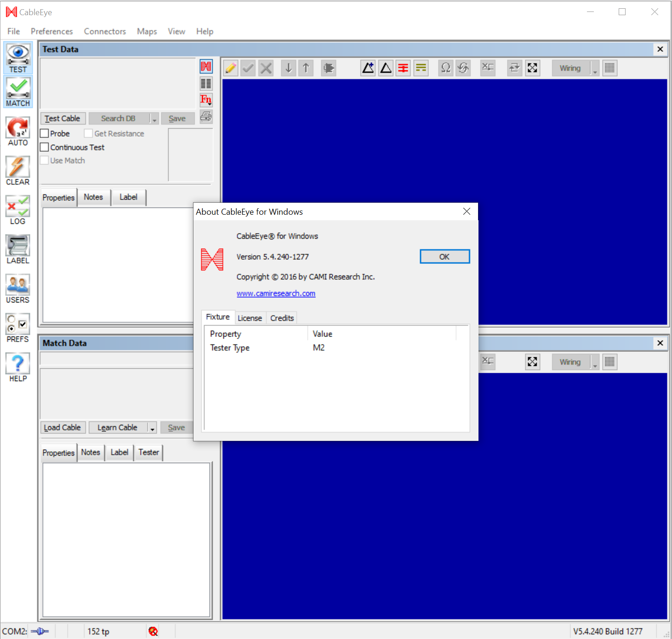Click the MATCH checkmark icon
This screenshot has height=639, width=672.
tap(18, 92)
